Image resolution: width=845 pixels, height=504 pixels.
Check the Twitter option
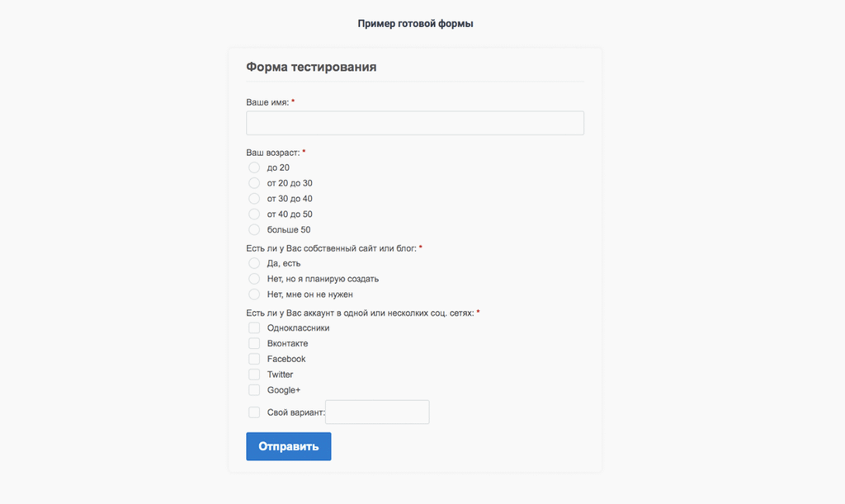[254, 374]
